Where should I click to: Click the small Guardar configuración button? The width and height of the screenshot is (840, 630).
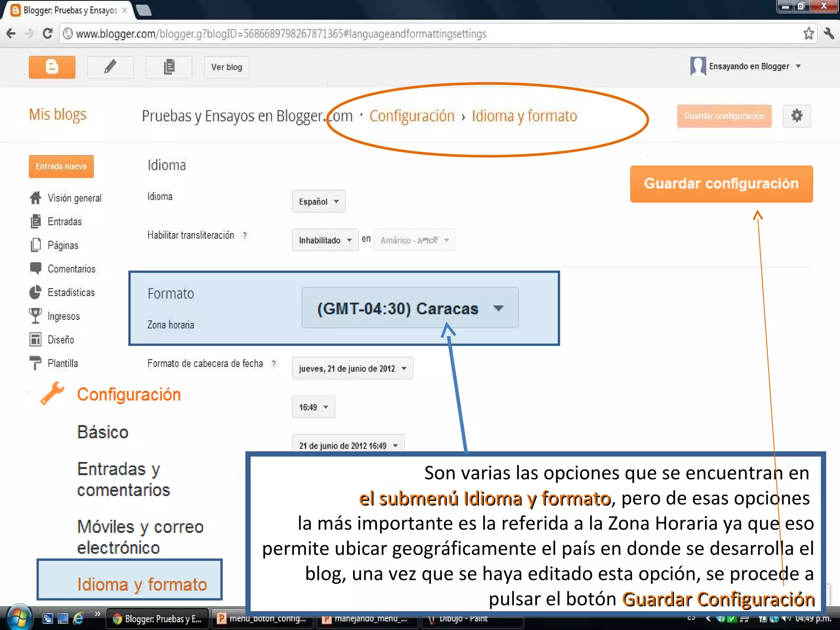724,116
